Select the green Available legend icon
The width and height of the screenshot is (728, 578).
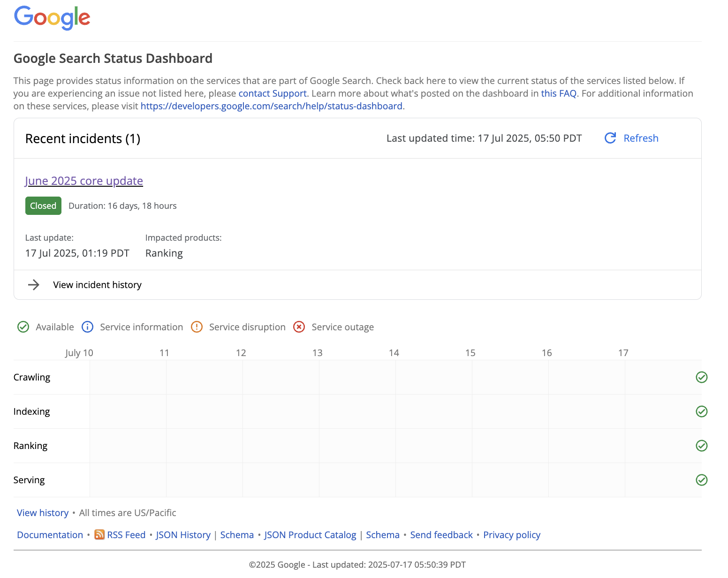click(23, 327)
